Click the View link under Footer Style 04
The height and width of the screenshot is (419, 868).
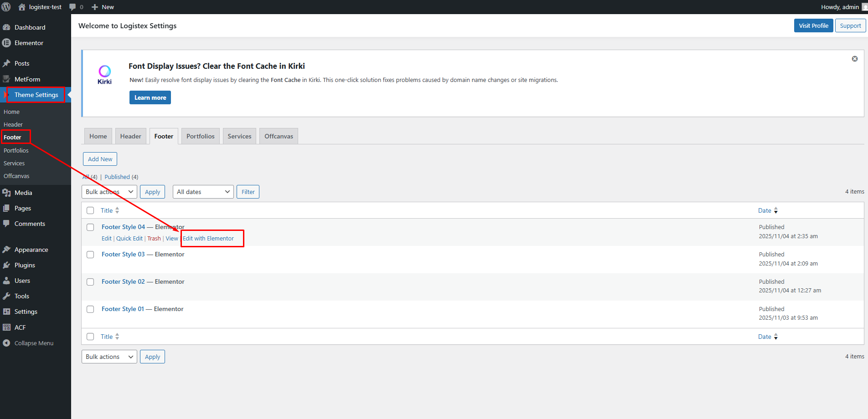pos(172,238)
